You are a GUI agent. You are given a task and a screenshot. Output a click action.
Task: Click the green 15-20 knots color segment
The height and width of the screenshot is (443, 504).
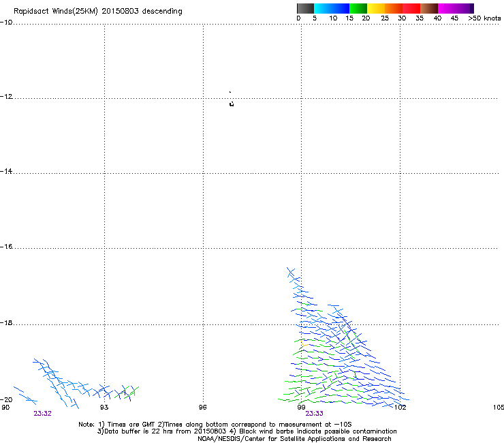pyautogui.click(x=358, y=8)
